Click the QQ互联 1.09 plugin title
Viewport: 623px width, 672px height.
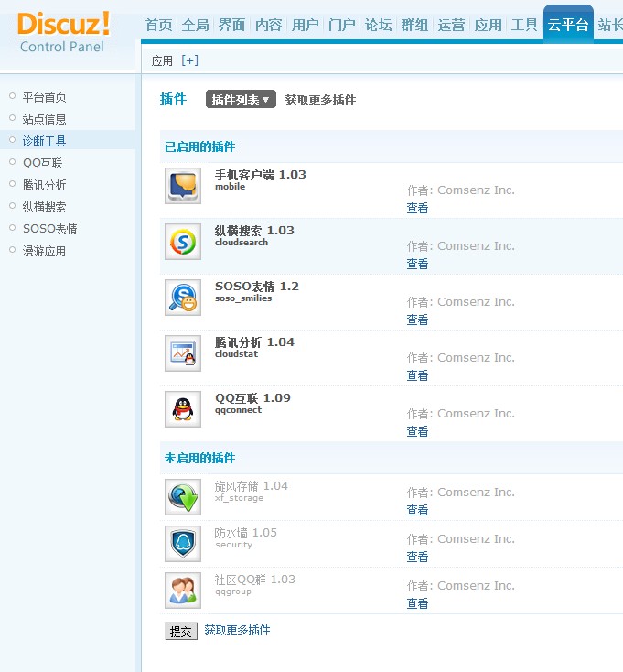252,398
